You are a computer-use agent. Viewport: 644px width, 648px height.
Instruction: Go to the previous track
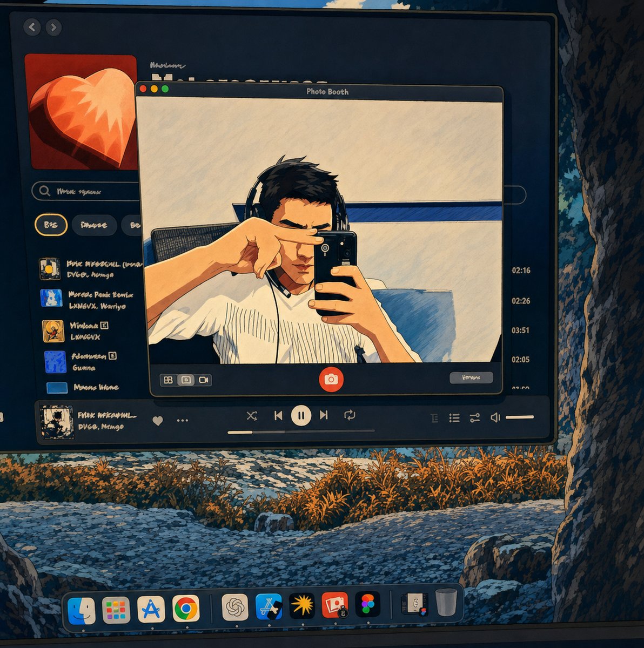tap(278, 415)
